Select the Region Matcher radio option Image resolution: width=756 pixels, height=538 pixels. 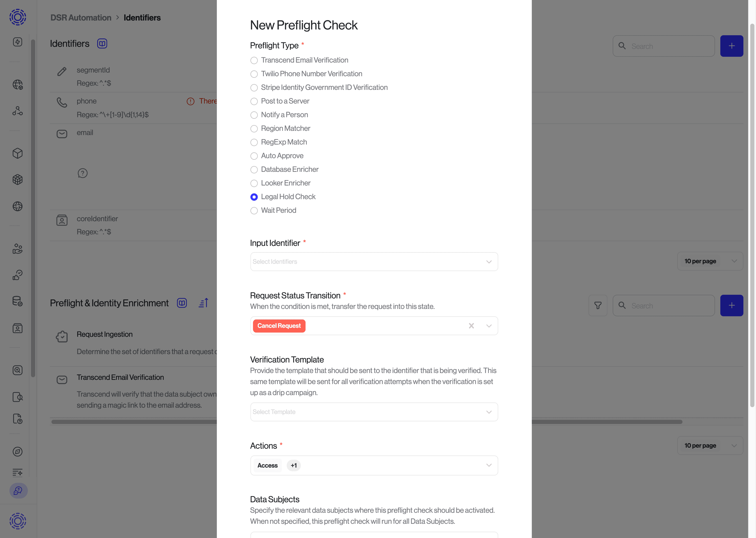point(254,128)
